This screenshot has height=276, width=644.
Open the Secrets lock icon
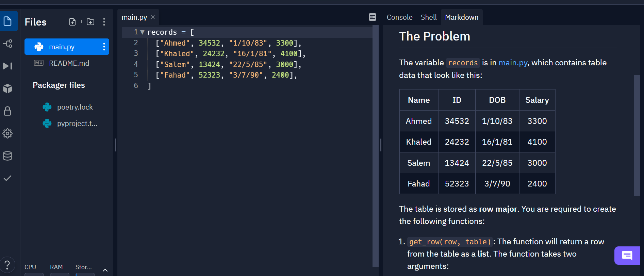pos(7,111)
